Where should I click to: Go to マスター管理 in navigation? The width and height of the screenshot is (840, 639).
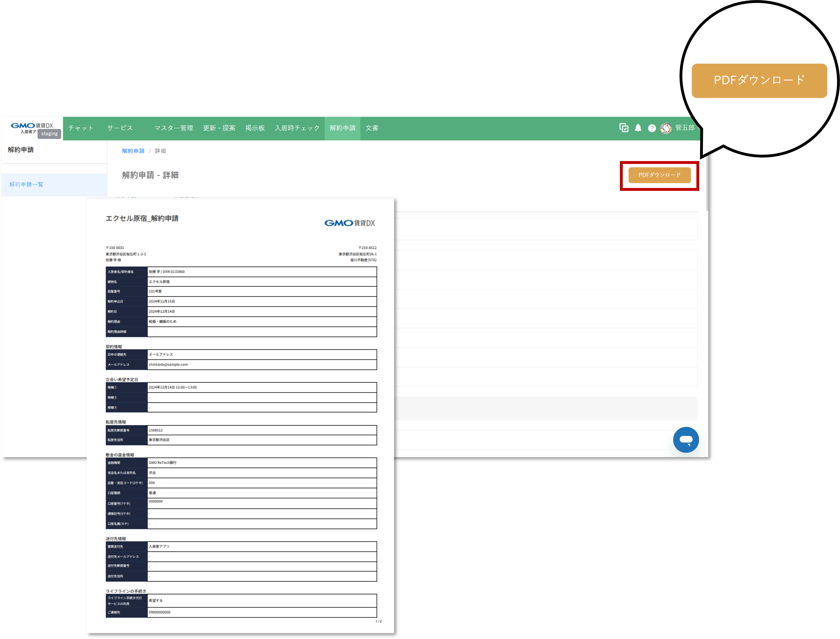pos(173,128)
